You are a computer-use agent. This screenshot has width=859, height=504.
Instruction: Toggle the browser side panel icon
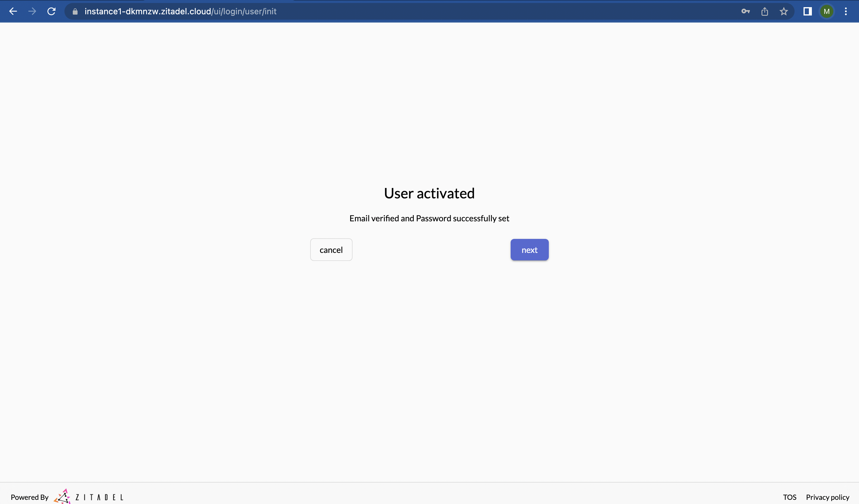click(807, 11)
